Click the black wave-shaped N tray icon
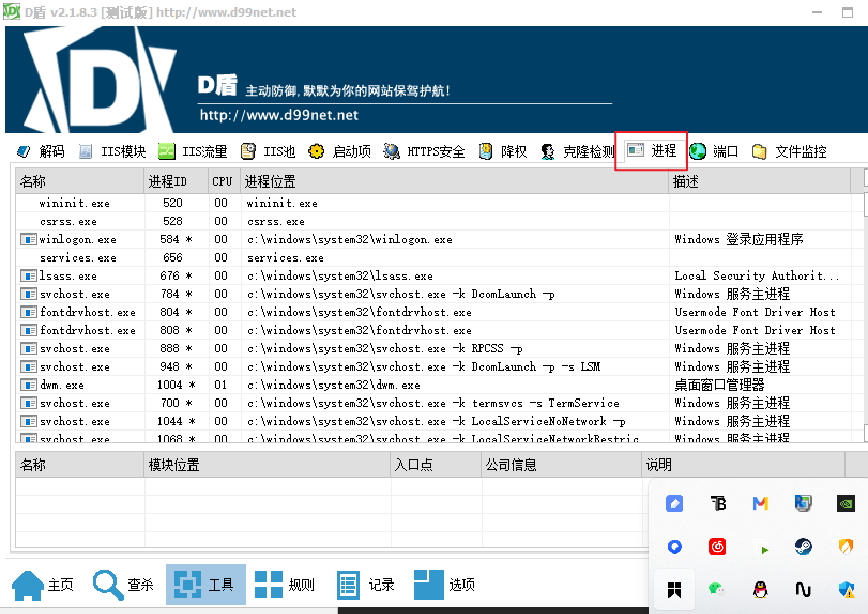 803,589
